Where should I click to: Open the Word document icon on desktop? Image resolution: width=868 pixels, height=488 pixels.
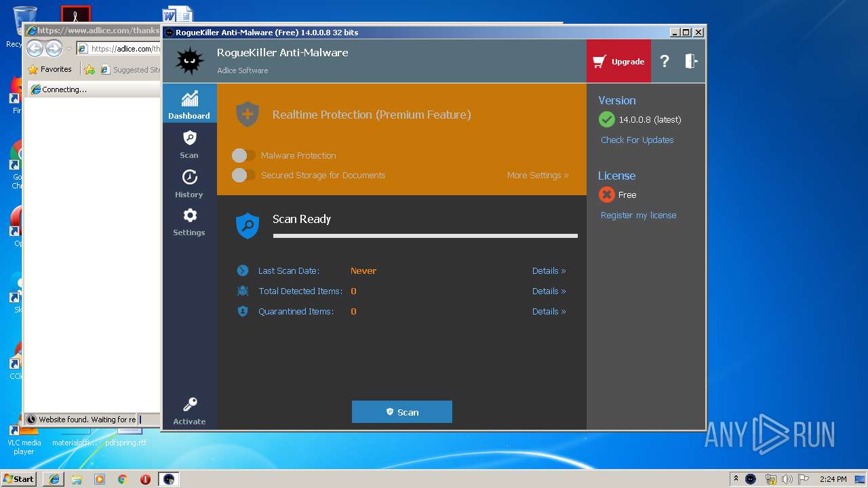[x=178, y=15]
